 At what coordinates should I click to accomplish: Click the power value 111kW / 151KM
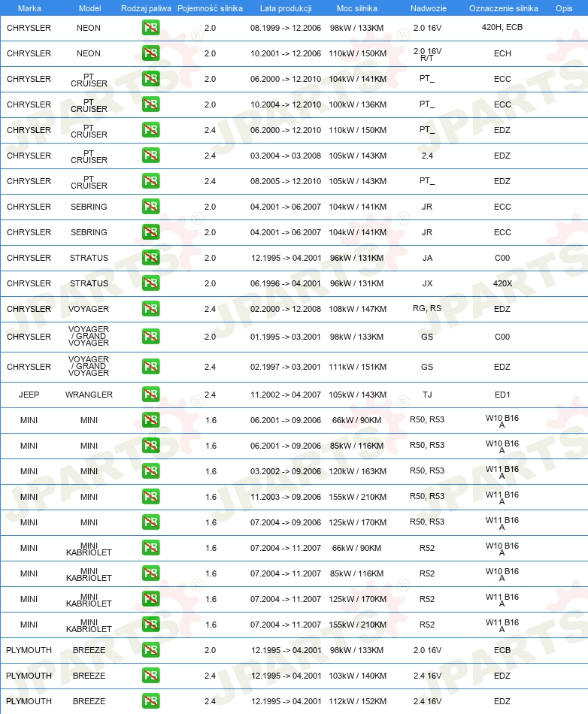357,367
